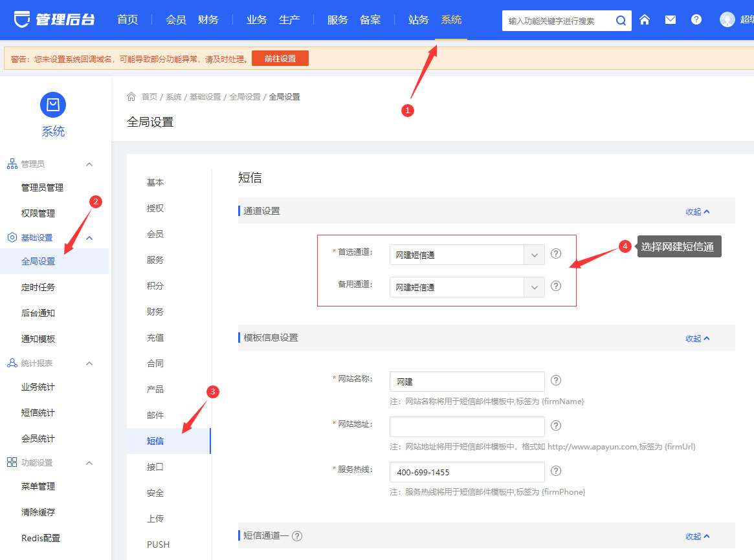Click help icon beside 短信通道一 heading
This screenshot has width=754, height=560.
pos(297,536)
